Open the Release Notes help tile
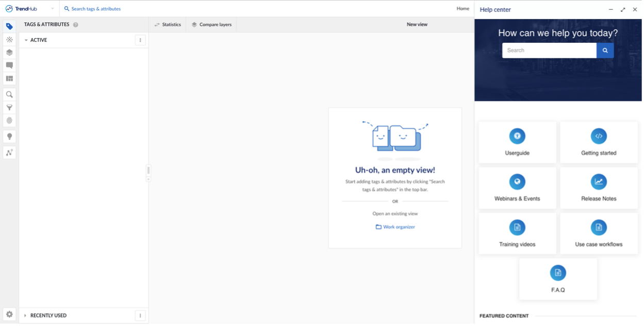Screen dimensions: 644x326 (599, 188)
